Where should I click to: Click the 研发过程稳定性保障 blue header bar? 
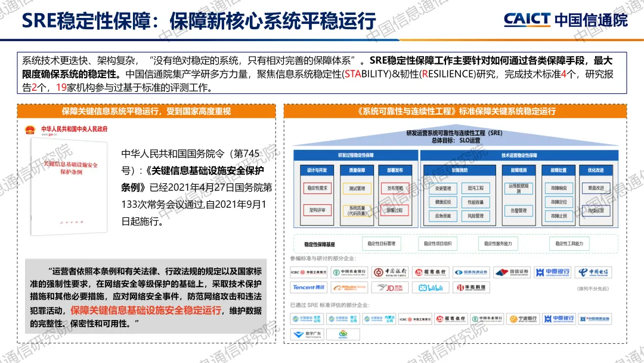[x=355, y=155]
